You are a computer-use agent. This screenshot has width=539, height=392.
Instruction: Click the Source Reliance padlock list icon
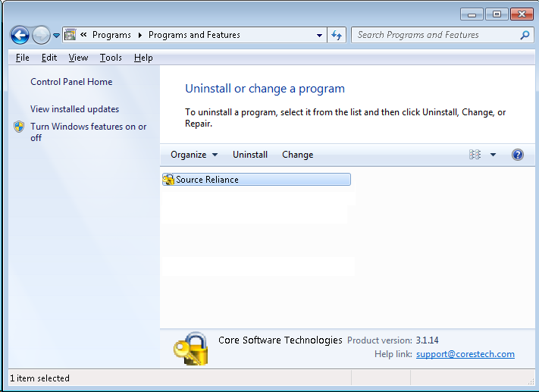point(168,180)
